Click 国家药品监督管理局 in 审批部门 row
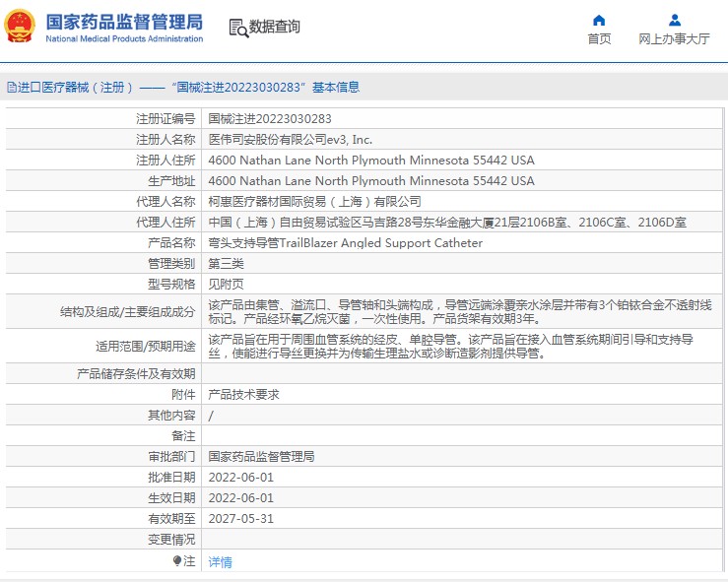Image resolution: width=728 pixels, height=582 pixels. click(x=261, y=457)
